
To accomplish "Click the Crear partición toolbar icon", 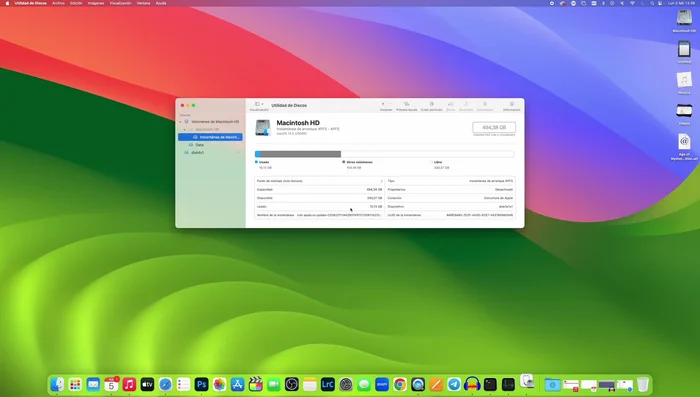I will pyautogui.click(x=432, y=104).
